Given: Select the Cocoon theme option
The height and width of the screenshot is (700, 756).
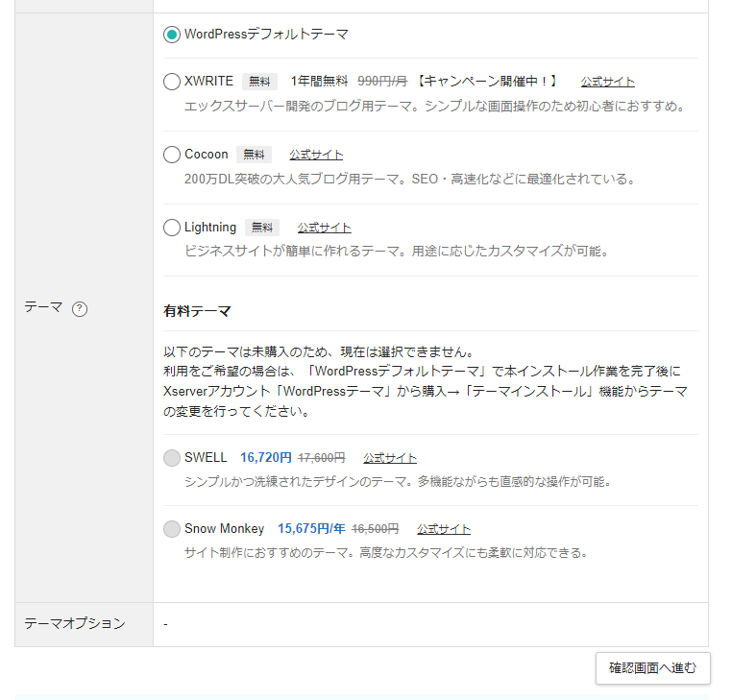Looking at the screenshot, I should [x=172, y=155].
